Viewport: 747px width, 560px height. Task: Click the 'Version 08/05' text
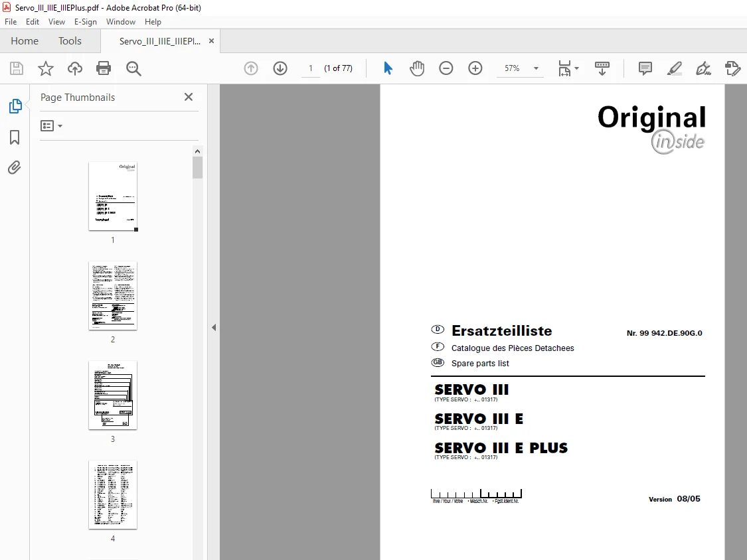674,499
